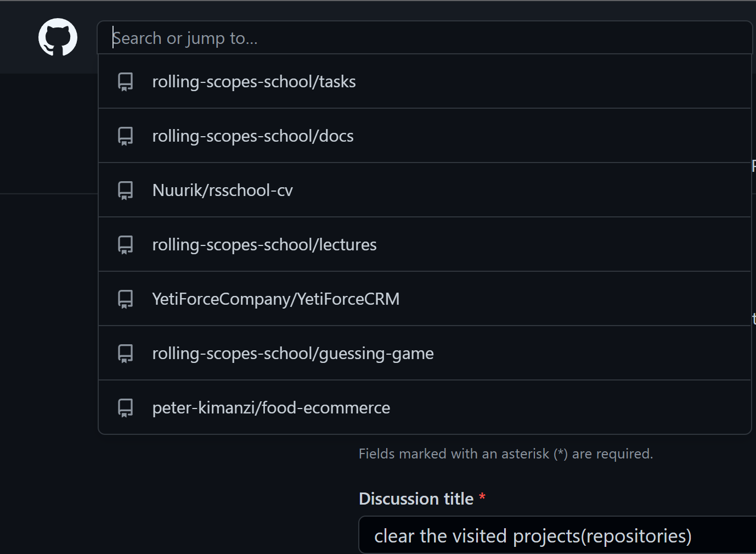
Task: Click the repository icon for peter-kimanzi/food-ecommerce
Action: click(126, 407)
